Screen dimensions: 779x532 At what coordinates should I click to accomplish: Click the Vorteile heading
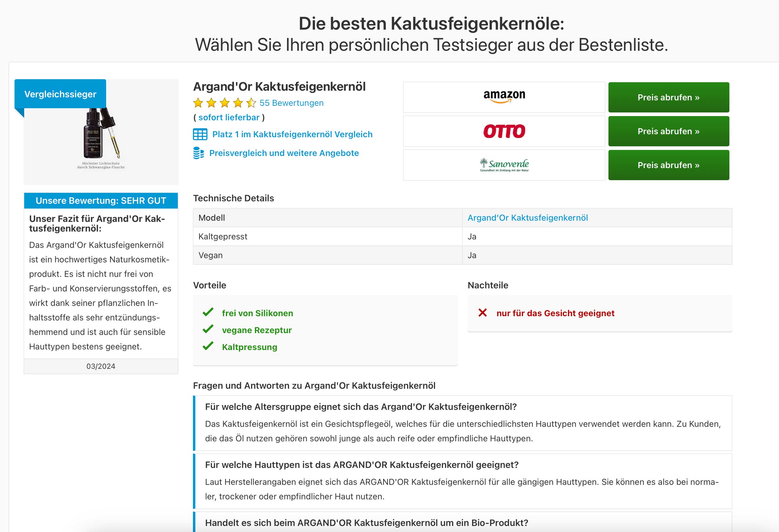pyautogui.click(x=210, y=285)
